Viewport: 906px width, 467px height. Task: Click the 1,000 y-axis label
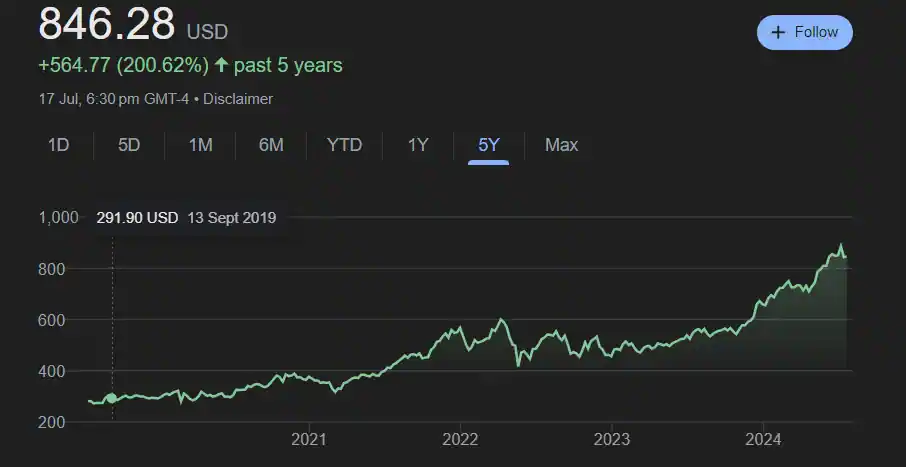tap(58, 218)
